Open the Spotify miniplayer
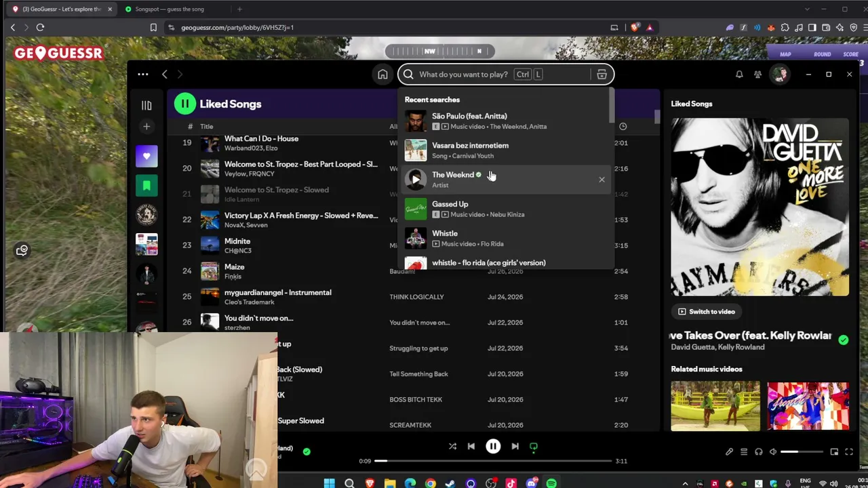 834,452
